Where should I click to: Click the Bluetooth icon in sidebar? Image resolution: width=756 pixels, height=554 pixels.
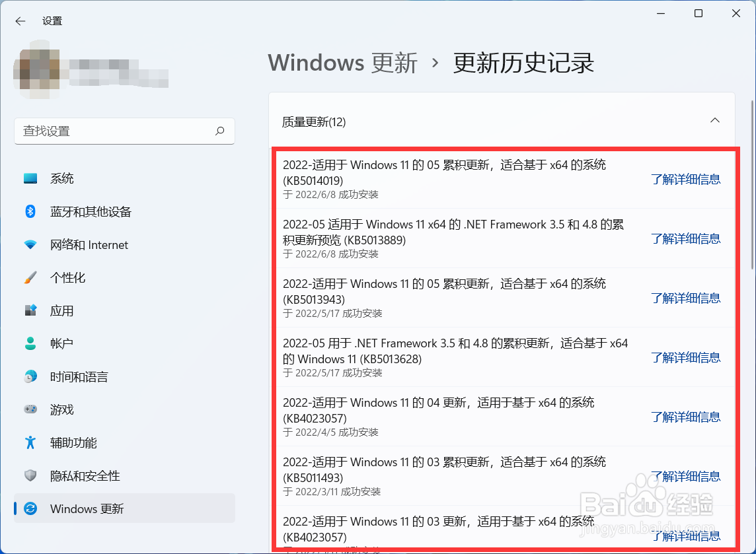30,211
